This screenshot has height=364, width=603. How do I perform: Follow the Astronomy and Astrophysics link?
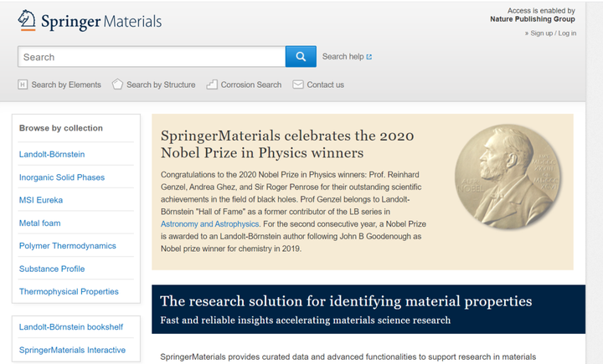210,225
